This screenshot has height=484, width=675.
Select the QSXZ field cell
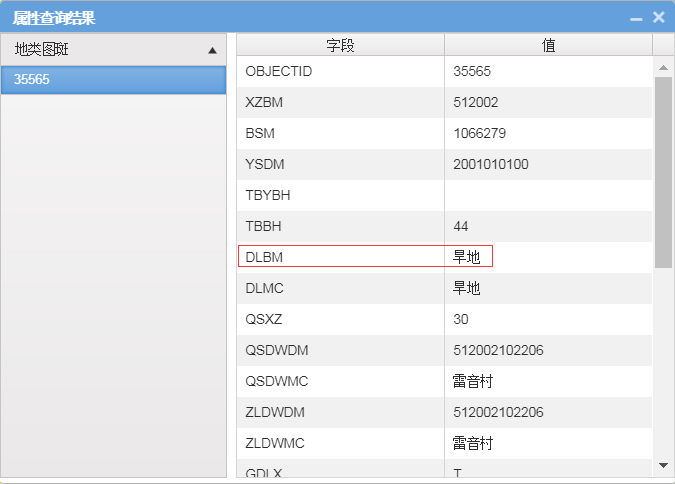(x=340, y=320)
